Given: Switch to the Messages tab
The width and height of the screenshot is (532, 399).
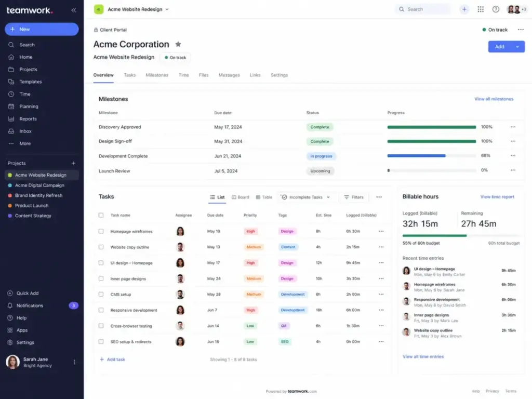Looking at the screenshot, I should coord(229,75).
